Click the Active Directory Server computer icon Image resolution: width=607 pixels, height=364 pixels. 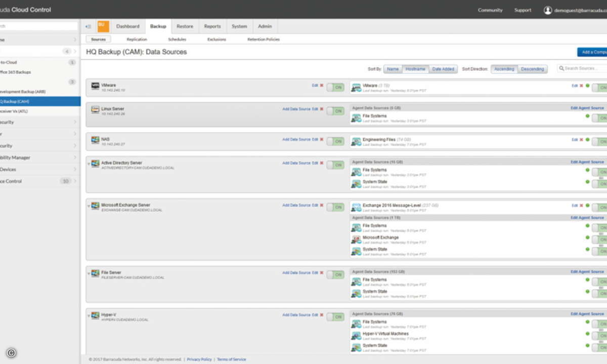(x=95, y=164)
